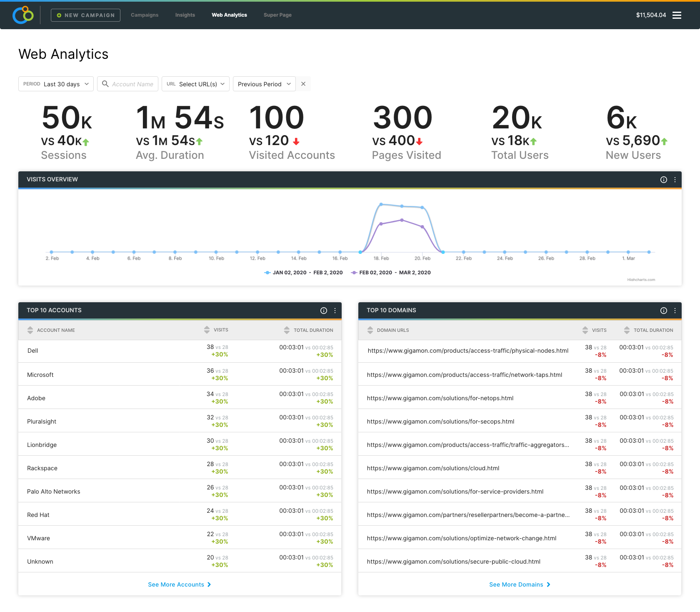Open the become-a-partne... domain URL

point(468,515)
